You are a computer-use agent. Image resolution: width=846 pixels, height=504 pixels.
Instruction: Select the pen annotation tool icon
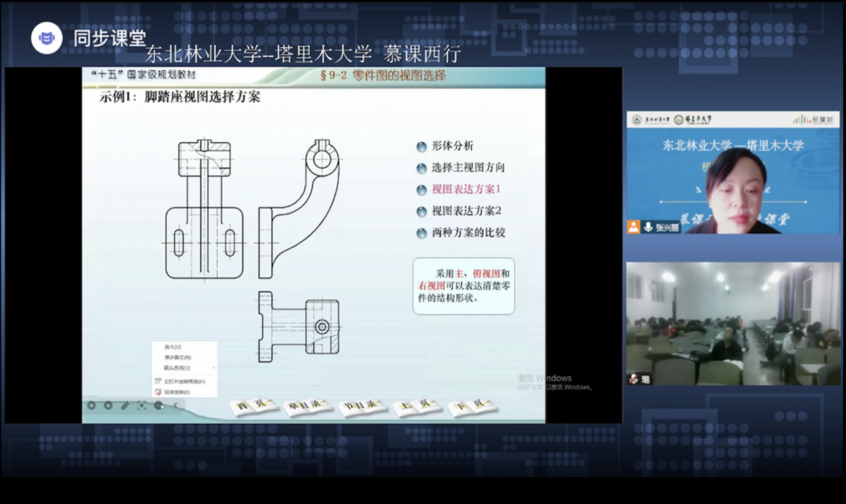point(125,406)
